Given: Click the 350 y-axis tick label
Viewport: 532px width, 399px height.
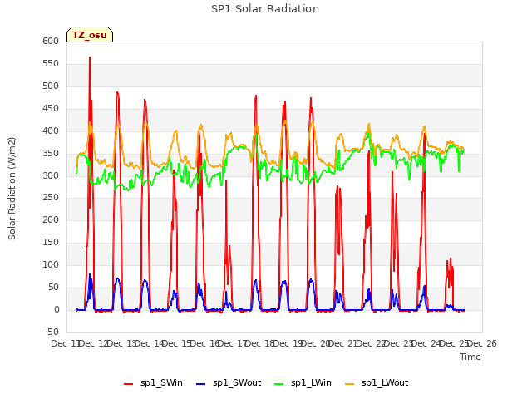Looking at the screenshot, I should click(x=51, y=153).
